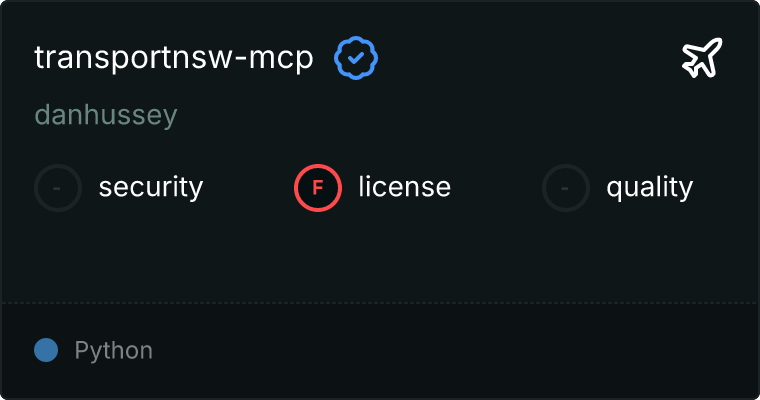Open the transportnsw-mcp server title
The height and width of the screenshot is (400, 760).
tap(174, 58)
